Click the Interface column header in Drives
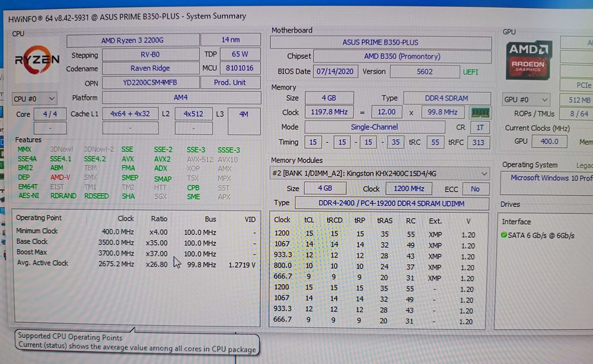593x364 pixels. coord(517,222)
